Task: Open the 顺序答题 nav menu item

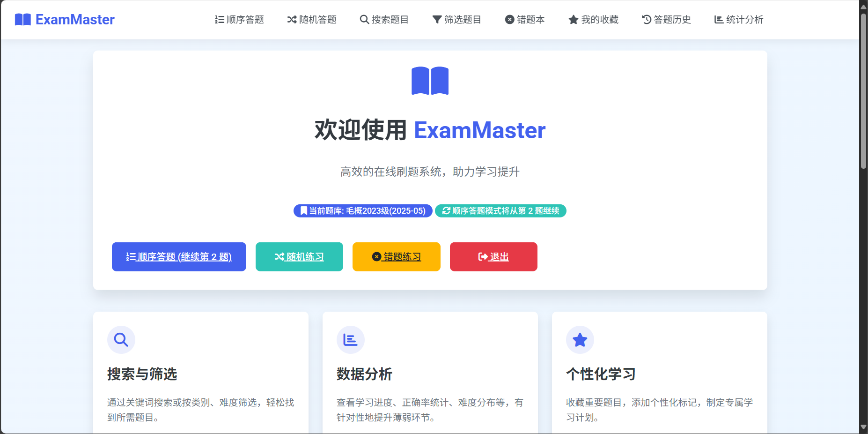Action: pos(239,20)
